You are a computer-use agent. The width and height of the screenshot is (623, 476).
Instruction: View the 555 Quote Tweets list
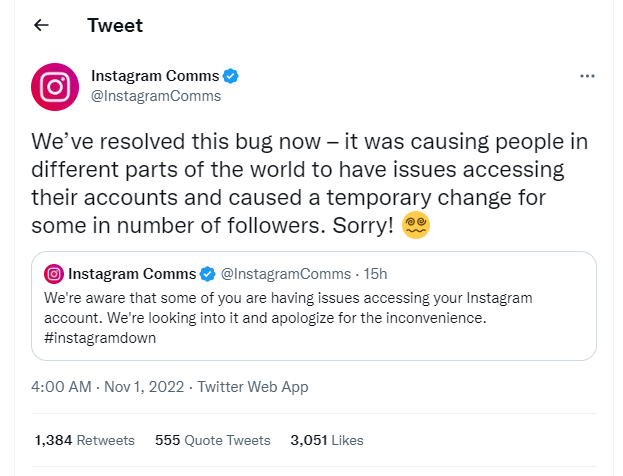click(213, 440)
